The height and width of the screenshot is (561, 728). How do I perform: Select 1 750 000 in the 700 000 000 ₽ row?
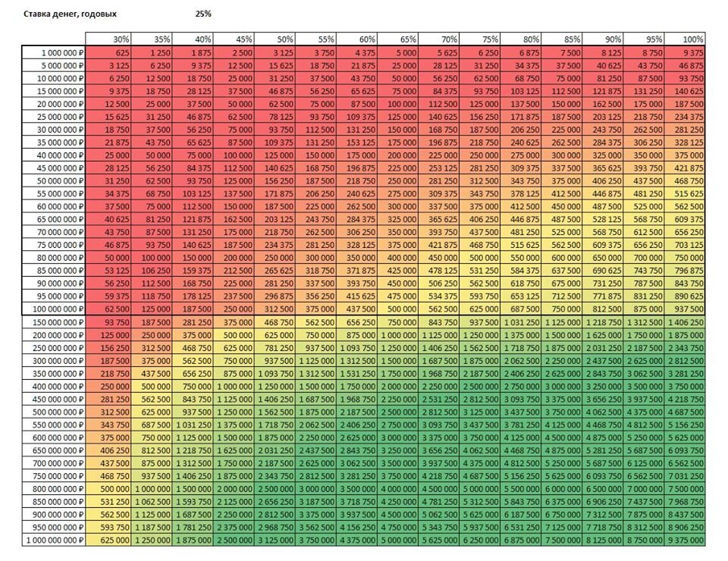click(234, 463)
